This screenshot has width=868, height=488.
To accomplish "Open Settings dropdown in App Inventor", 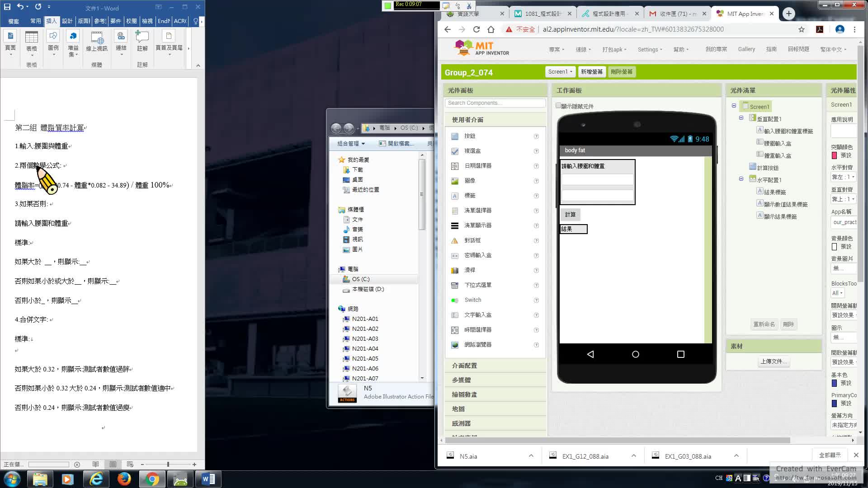I will pyautogui.click(x=650, y=50).
